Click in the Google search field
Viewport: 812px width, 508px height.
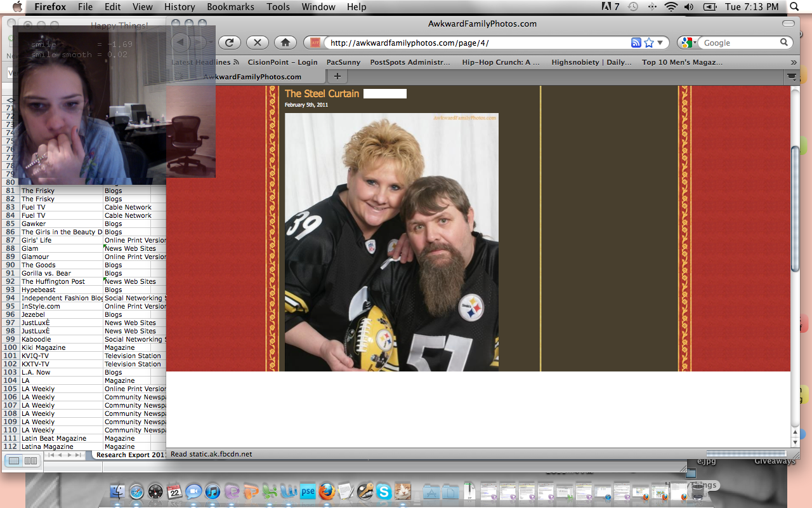coord(739,43)
